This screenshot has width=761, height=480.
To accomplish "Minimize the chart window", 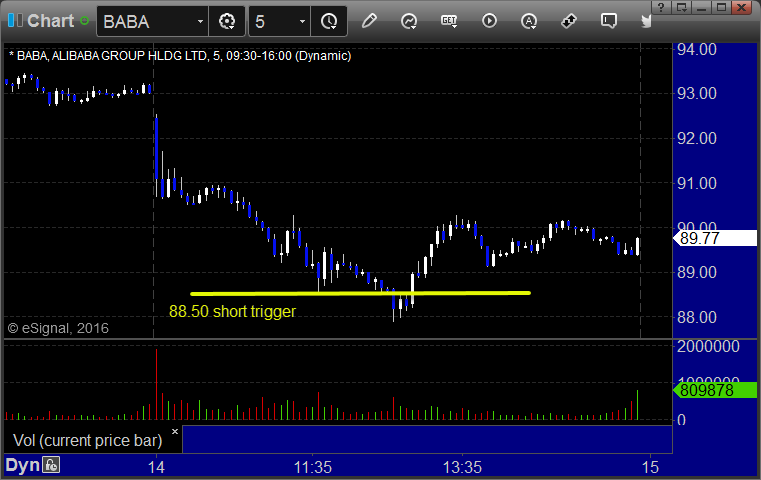I will pos(701,7).
